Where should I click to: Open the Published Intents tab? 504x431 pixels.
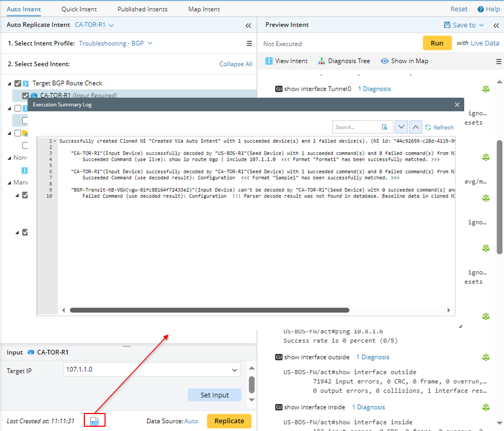coord(142,9)
